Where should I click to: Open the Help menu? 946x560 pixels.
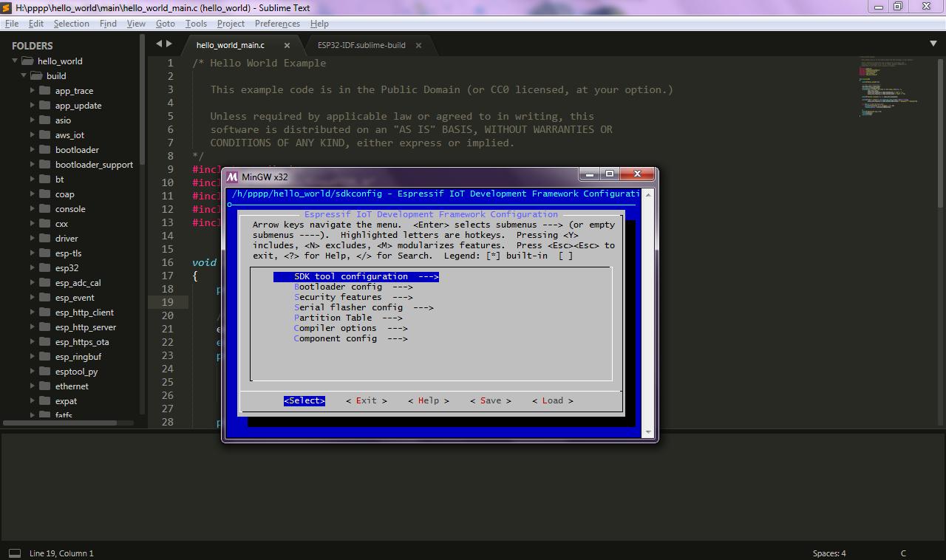click(319, 24)
